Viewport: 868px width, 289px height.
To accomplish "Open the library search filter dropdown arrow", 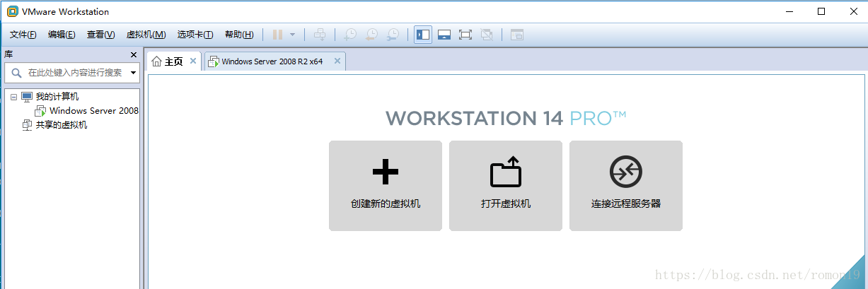I will pos(133,73).
